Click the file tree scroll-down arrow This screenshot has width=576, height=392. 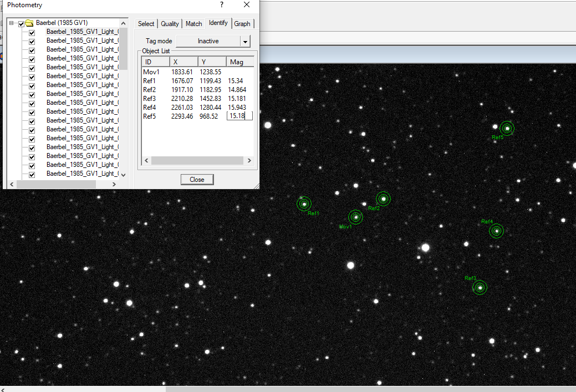[124, 175]
